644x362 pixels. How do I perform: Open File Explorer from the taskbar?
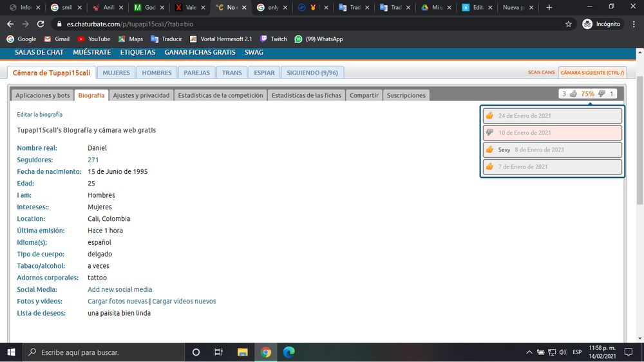242,352
